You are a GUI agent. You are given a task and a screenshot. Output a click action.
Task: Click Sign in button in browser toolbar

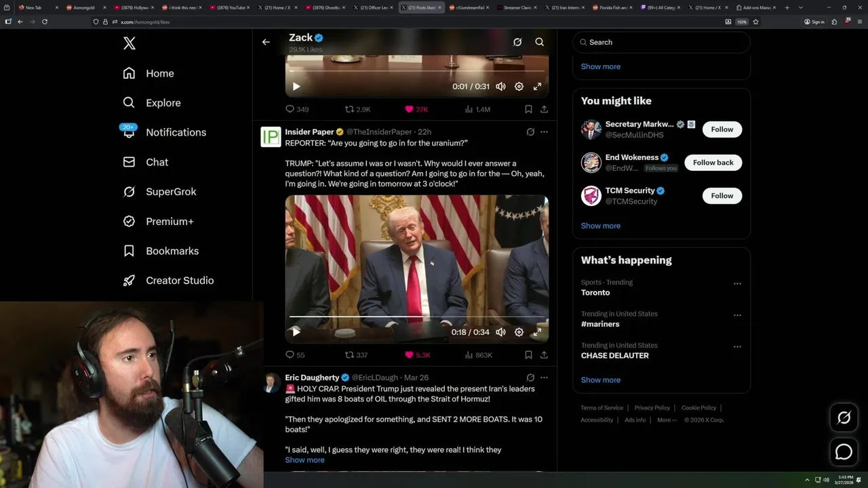point(814,22)
